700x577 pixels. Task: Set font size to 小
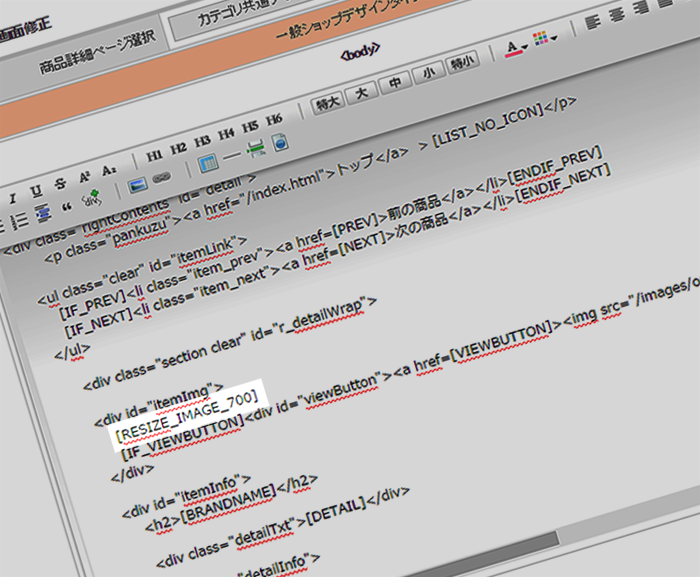(429, 72)
